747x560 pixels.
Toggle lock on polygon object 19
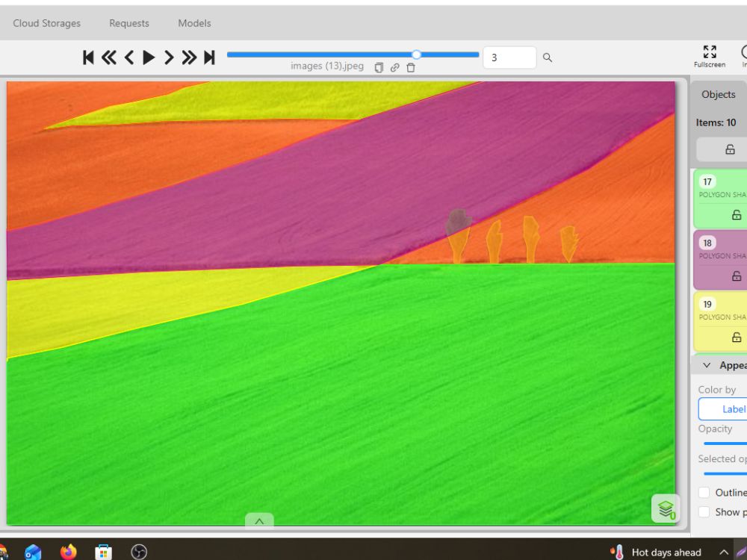pyautogui.click(x=737, y=337)
